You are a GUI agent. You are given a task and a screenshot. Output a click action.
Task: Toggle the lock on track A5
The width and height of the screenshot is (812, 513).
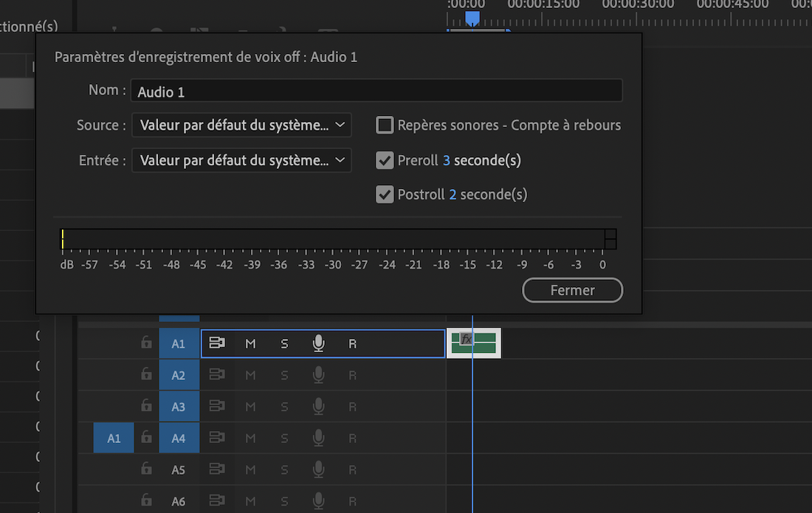coord(147,469)
